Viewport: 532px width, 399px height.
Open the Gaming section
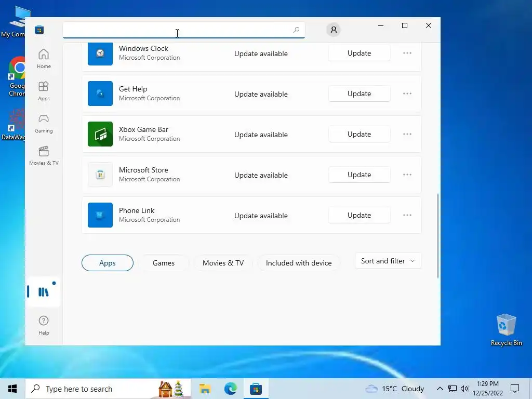pos(44,124)
